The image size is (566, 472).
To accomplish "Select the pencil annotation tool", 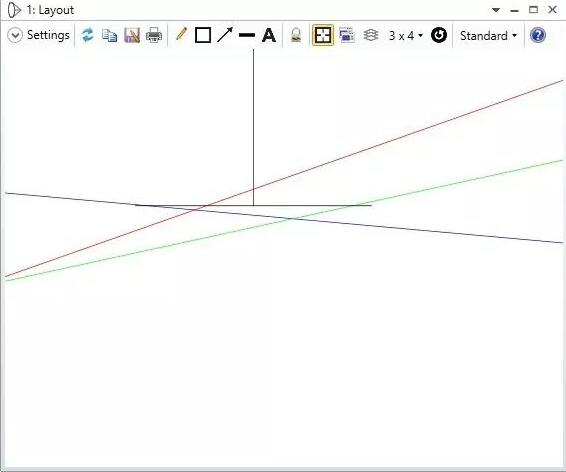I will click(181, 35).
